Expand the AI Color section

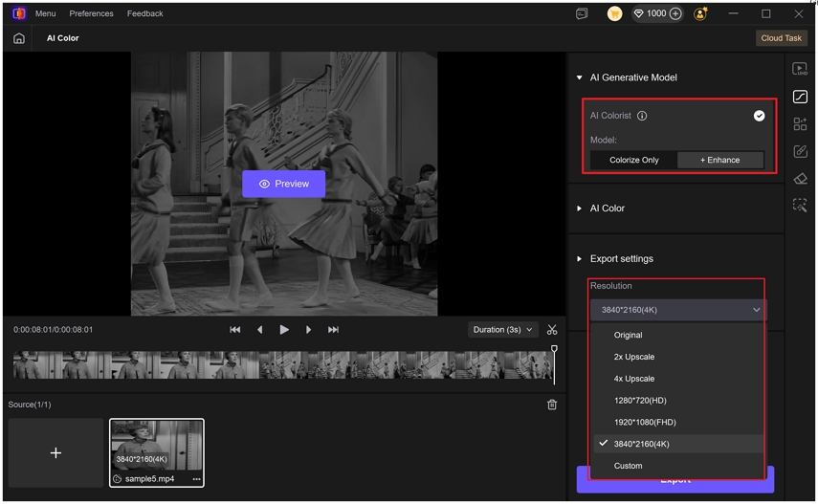tap(579, 208)
